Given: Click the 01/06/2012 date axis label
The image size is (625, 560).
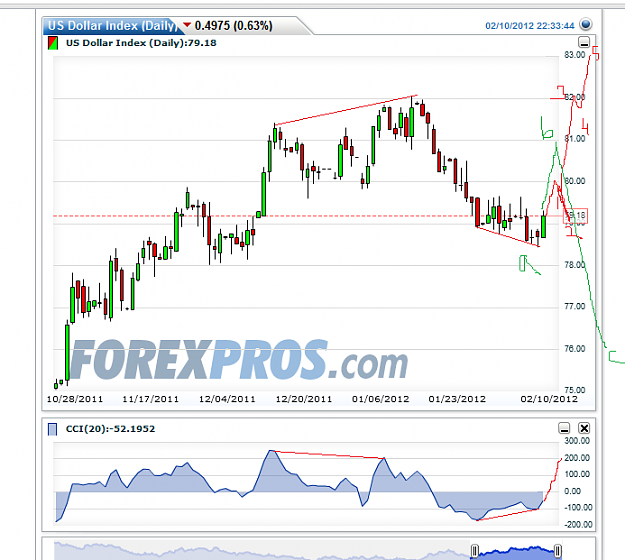Looking at the screenshot, I should (381, 399).
